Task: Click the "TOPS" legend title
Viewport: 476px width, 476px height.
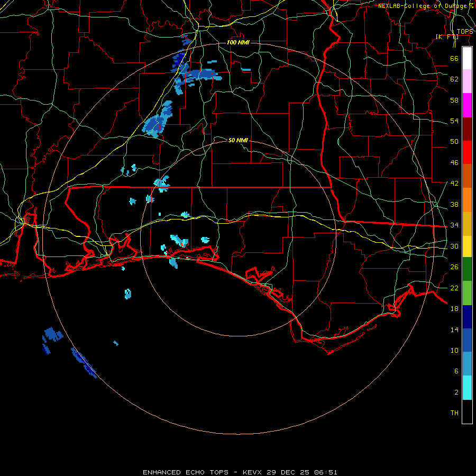Action: 465,32
